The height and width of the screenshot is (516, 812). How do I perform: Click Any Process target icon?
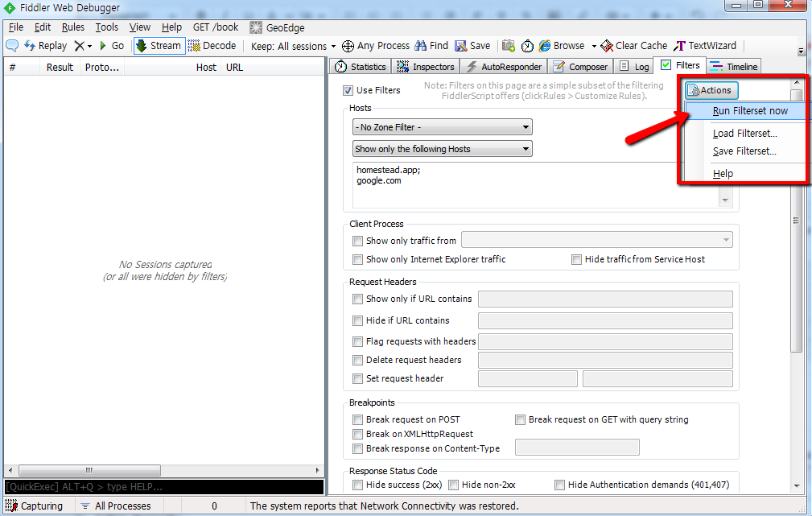348,46
